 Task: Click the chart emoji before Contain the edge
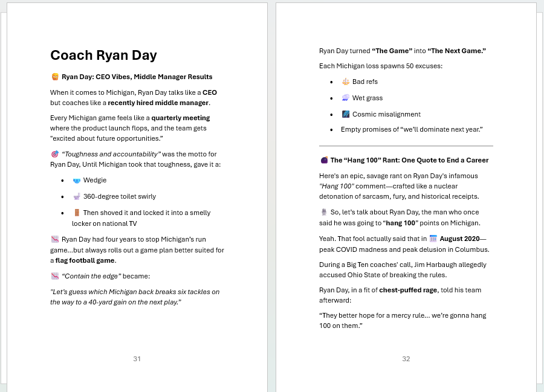click(x=55, y=276)
